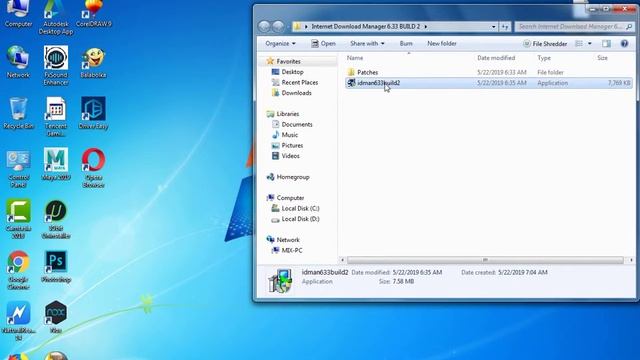Open the Organize dropdown menu
The width and height of the screenshot is (640, 360).
(x=280, y=44)
